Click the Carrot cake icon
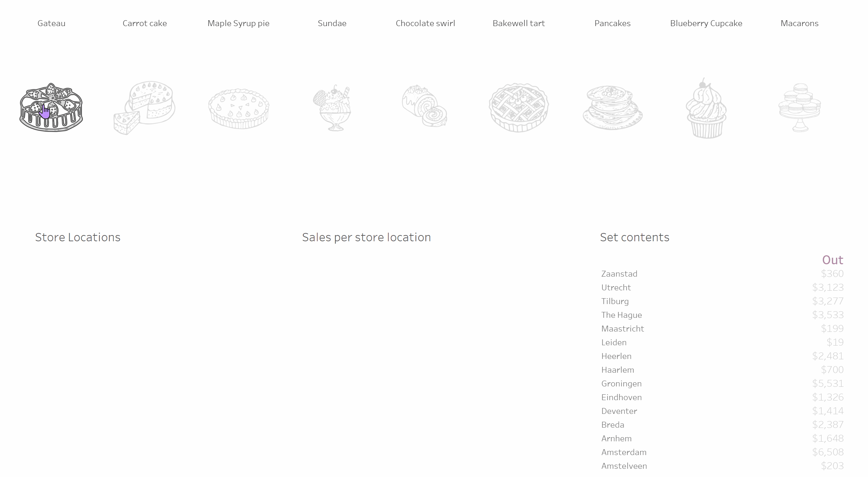Screen dimensions: 868x477 pos(144,107)
